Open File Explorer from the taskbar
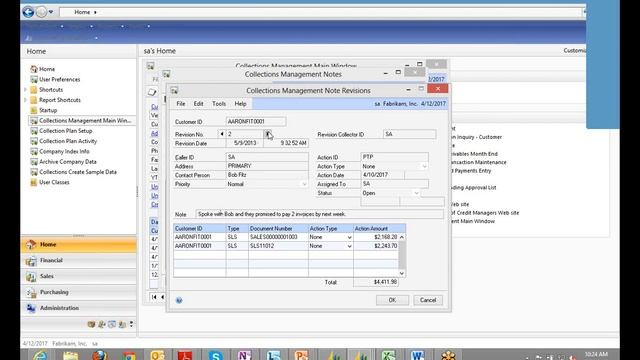Screen dimensions: 640x360 pyautogui.click(x=70, y=355)
